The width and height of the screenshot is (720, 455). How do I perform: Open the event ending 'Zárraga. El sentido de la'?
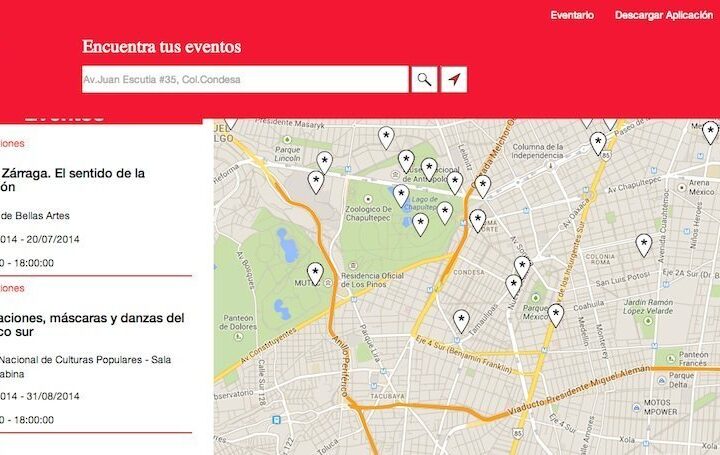(x=73, y=180)
